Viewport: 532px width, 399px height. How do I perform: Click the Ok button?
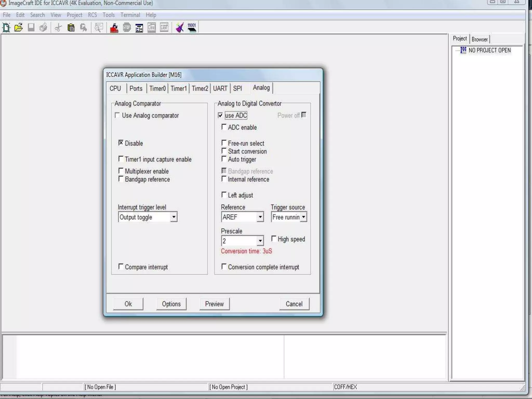[x=128, y=304]
